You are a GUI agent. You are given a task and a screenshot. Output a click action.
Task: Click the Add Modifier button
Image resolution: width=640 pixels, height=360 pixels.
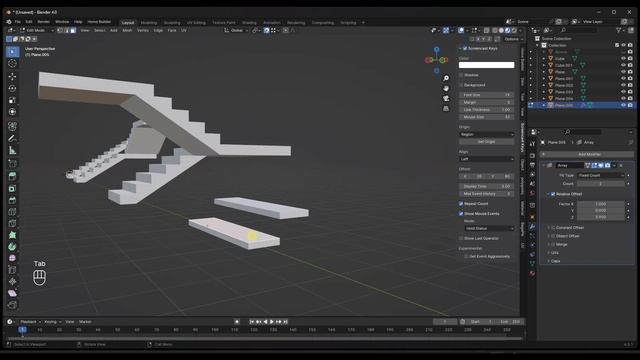point(587,154)
